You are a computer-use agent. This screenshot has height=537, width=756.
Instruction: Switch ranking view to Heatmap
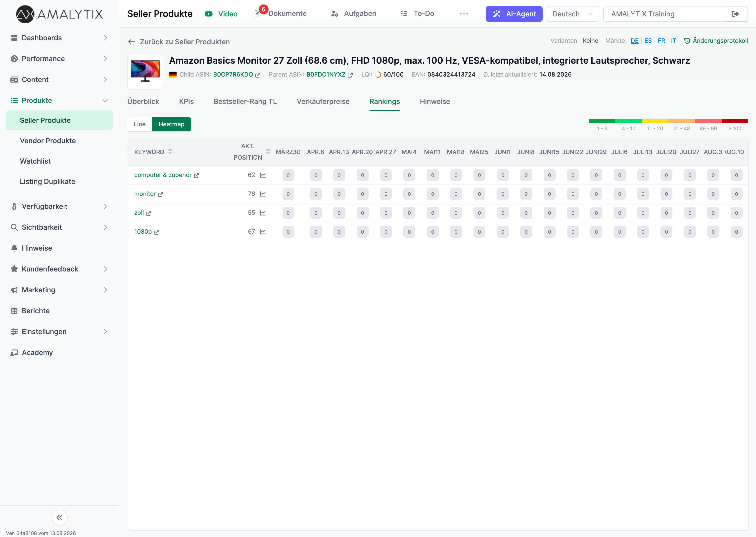(171, 124)
